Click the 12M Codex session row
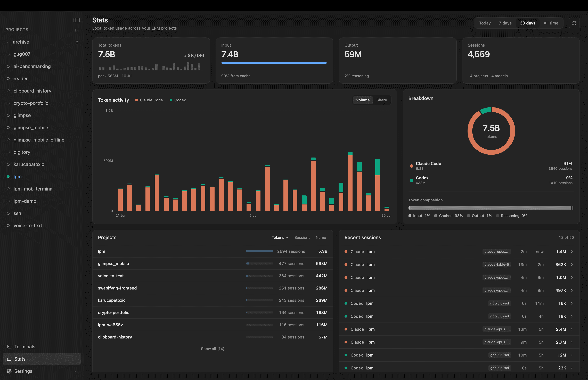This screenshot has width=588, height=380. point(459,355)
